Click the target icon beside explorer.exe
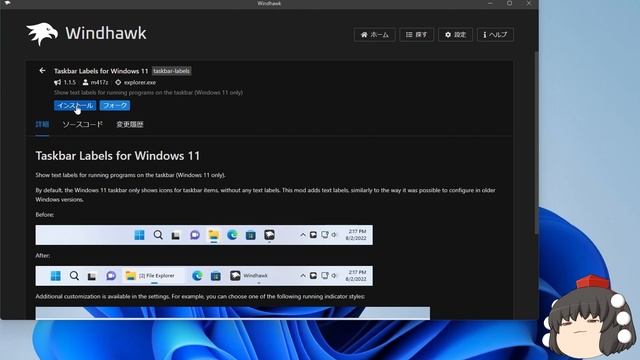The image size is (640, 360). click(x=118, y=82)
